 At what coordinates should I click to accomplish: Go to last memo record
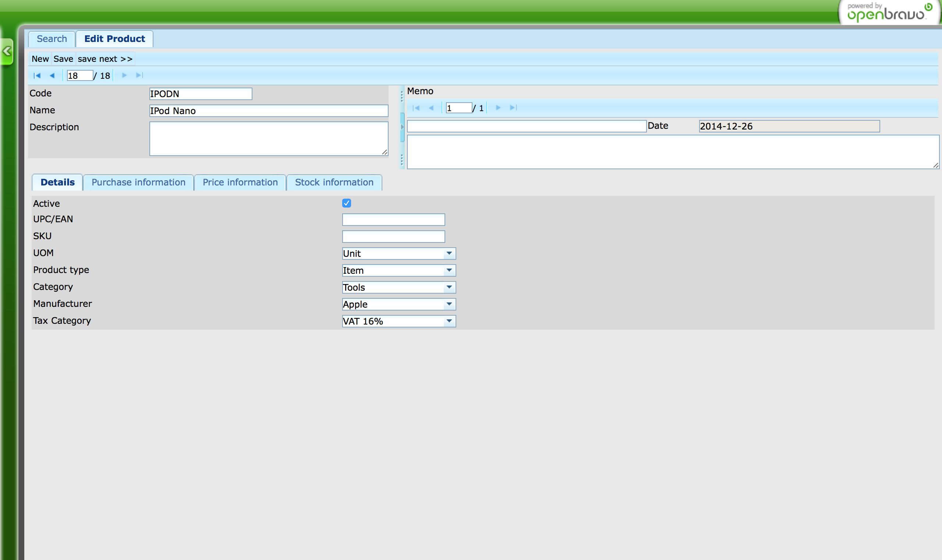coord(513,108)
